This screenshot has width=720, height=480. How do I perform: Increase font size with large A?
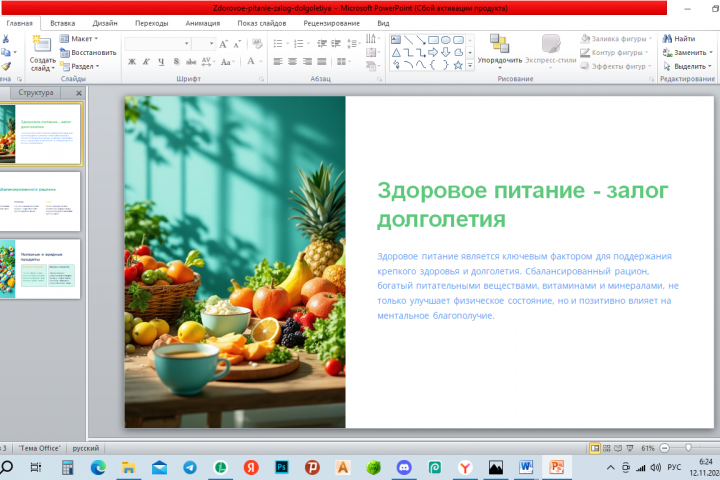coord(223,44)
